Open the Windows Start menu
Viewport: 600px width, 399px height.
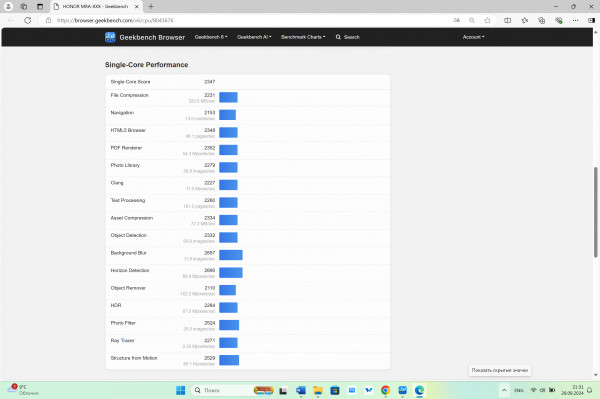click(x=180, y=390)
